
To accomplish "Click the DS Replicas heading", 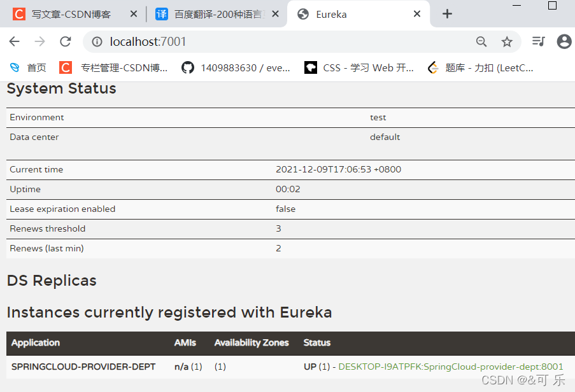I will coord(52,281).
